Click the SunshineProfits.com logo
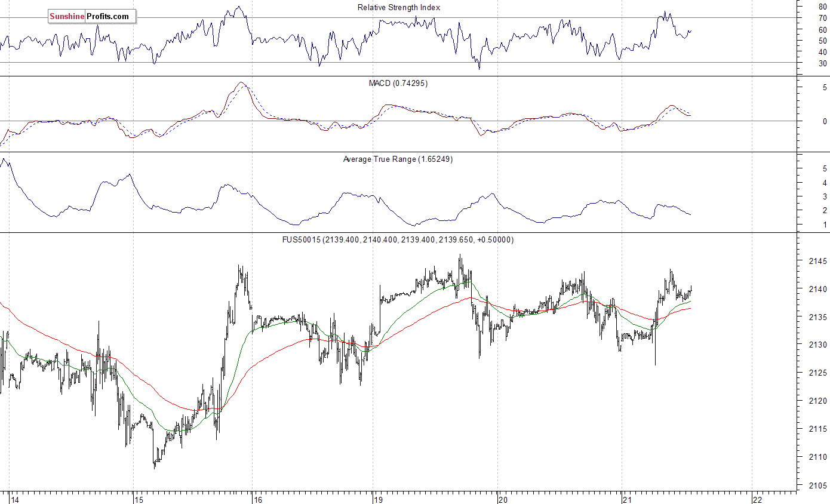 [x=91, y=17]
